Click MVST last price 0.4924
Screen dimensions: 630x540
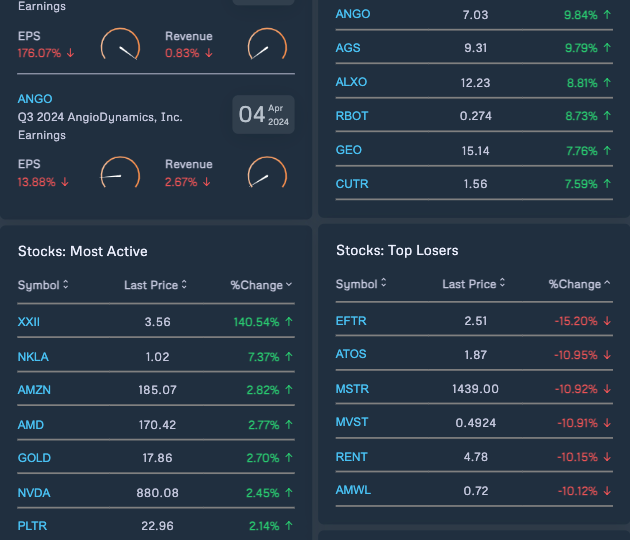pyautogui.click(x=476, y=423)
